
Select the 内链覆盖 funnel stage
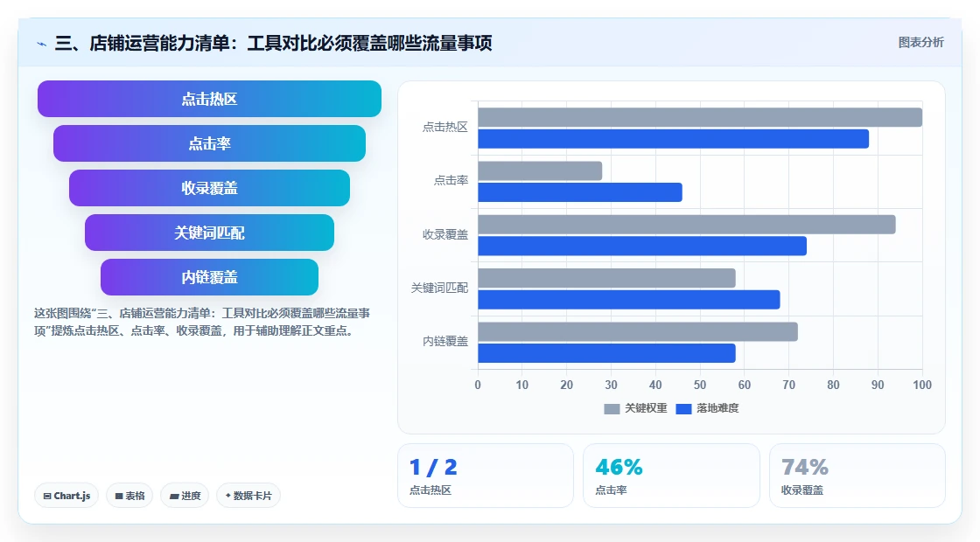(x=209, y=277)
